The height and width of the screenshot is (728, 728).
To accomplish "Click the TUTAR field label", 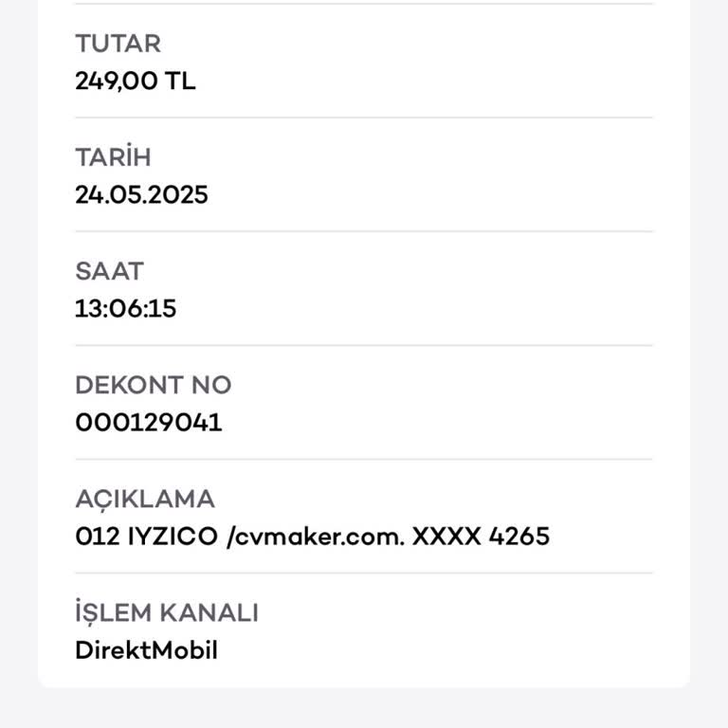I will (x=118, y=44).
